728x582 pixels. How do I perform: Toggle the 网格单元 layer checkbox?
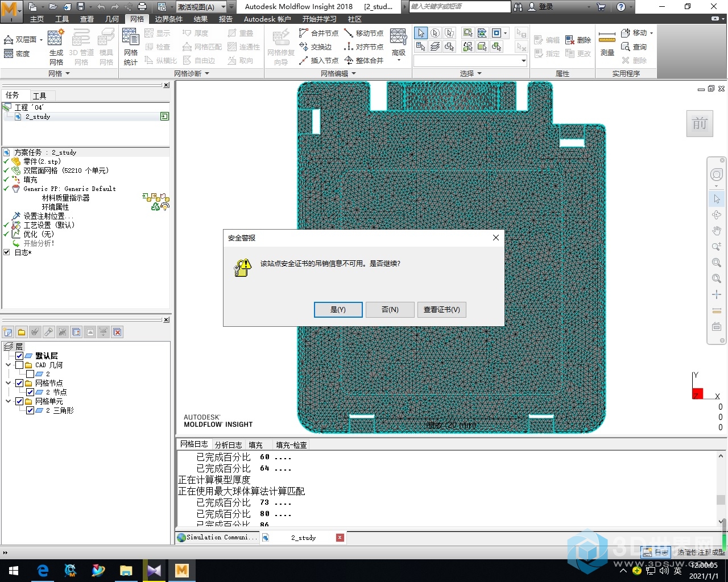pyautogui.click(x=19, y=401)
